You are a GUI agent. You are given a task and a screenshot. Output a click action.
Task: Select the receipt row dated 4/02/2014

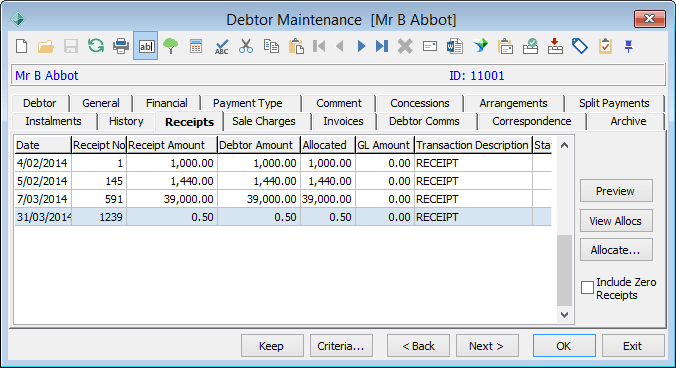[x=283, y=163]
